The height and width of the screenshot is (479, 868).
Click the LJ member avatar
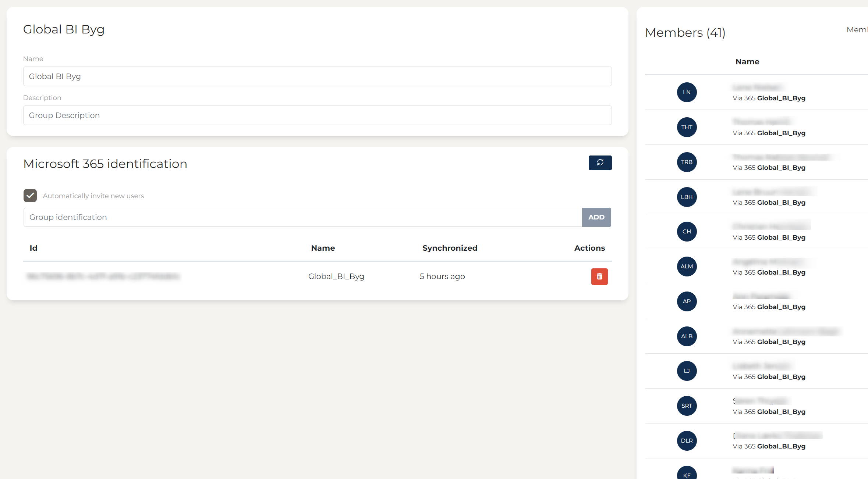click(x=687, y=371)
